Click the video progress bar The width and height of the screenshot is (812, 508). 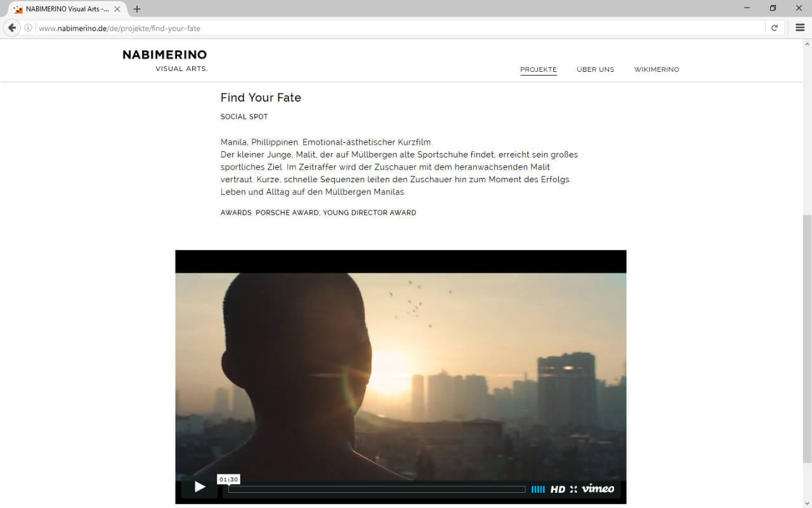coord(377,489)
